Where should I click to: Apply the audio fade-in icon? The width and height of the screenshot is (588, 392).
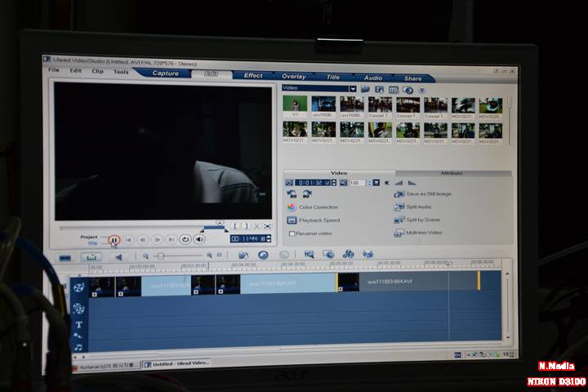tap(399, 183)
